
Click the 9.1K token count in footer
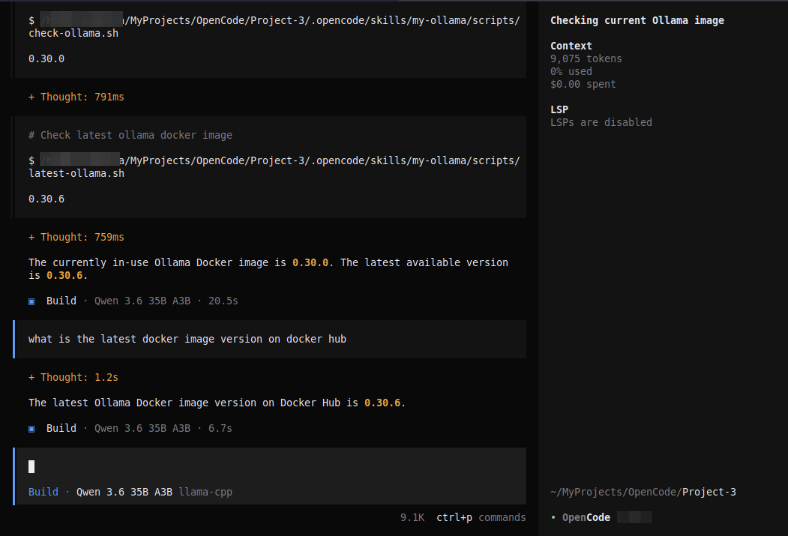[412, 517]
